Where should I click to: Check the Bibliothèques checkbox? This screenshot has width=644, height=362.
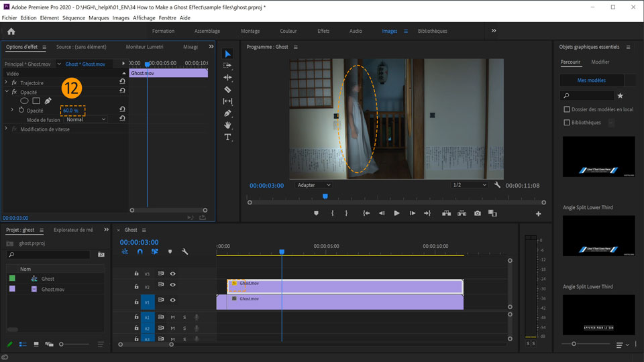[x=567, y=123]
